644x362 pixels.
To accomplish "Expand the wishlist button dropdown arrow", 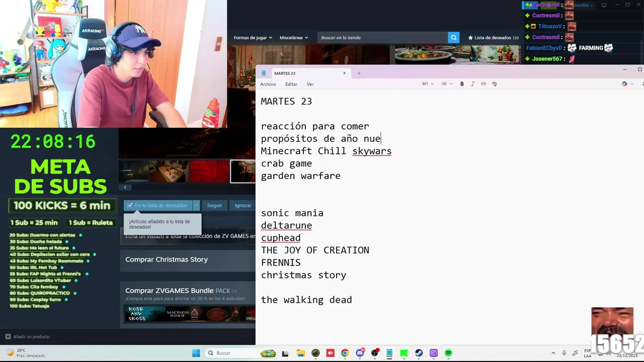I will [196, 205].
